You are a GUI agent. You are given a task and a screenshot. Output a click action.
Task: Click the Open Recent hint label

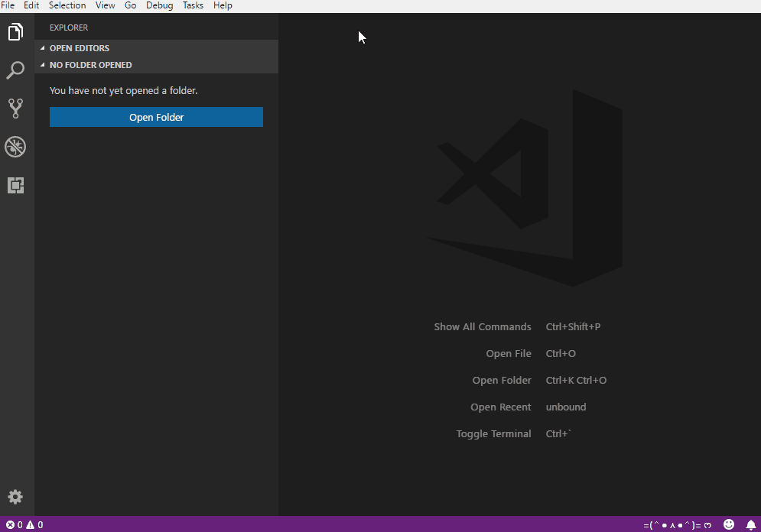[x=501, y=407]
